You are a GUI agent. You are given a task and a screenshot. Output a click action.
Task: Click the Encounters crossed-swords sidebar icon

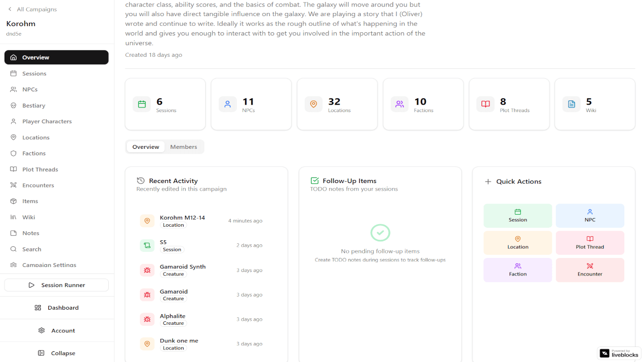[14, 186]
